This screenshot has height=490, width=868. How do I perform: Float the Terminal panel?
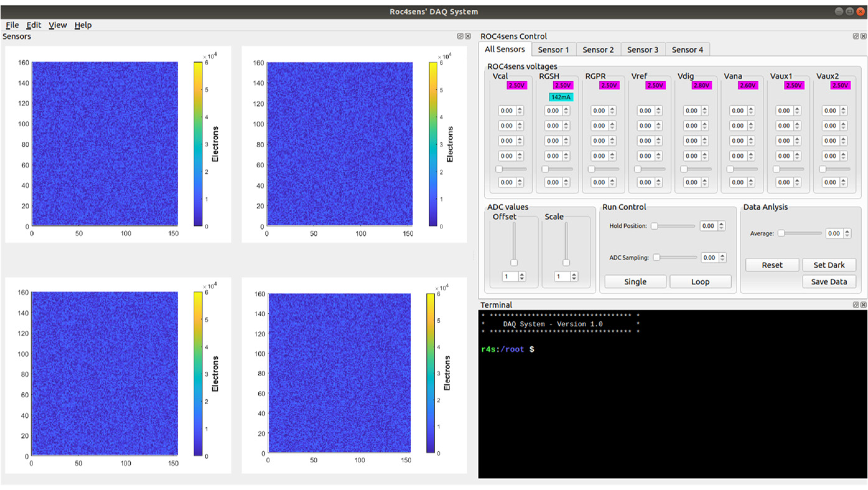tap(856, 305)
